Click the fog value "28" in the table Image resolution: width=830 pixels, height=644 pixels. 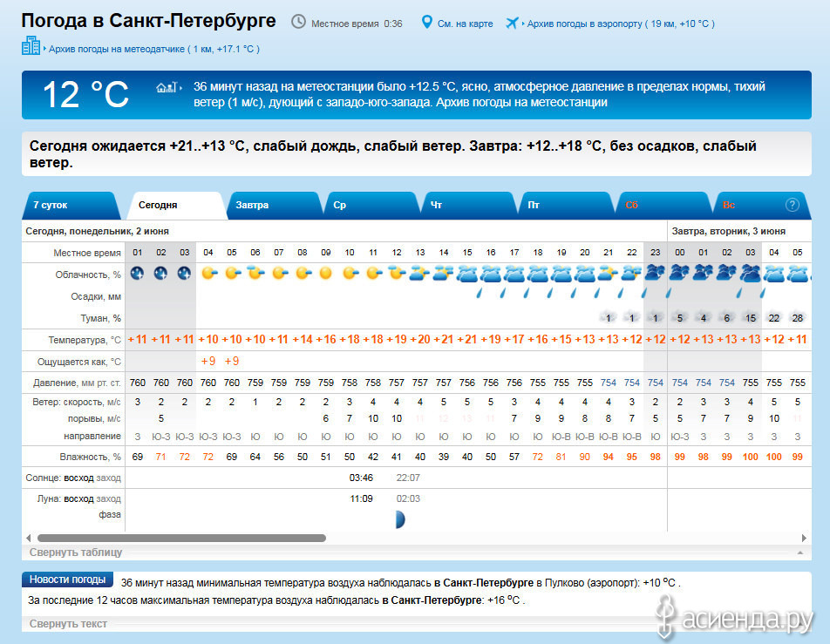(797, 318)
